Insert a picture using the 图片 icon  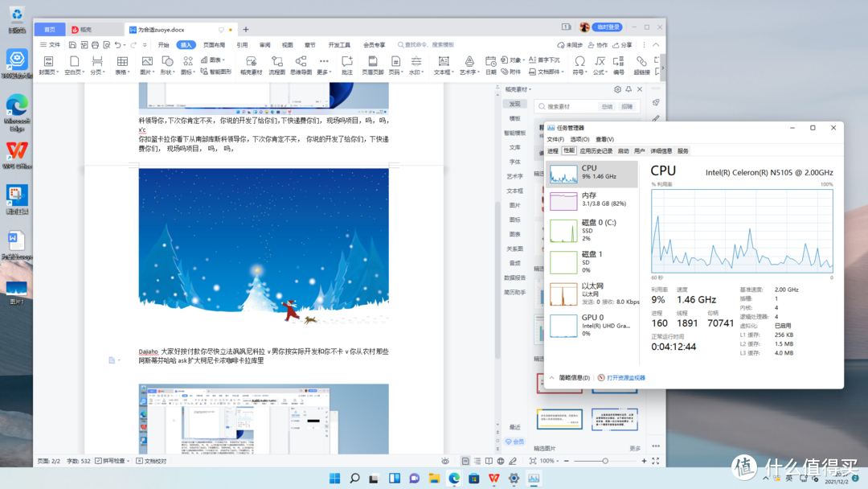148,62
